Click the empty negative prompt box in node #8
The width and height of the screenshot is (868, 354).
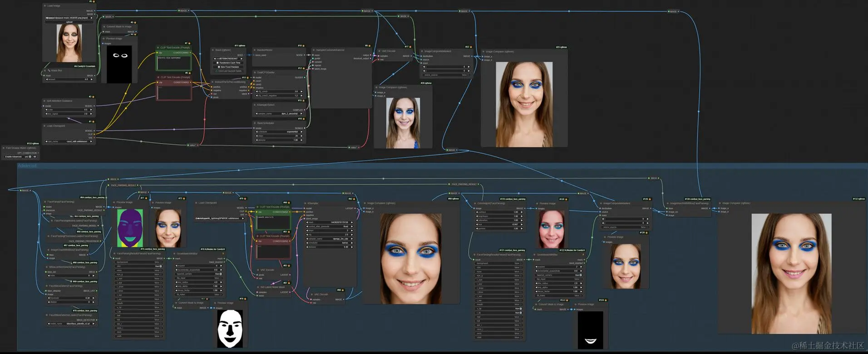point(174,93)
